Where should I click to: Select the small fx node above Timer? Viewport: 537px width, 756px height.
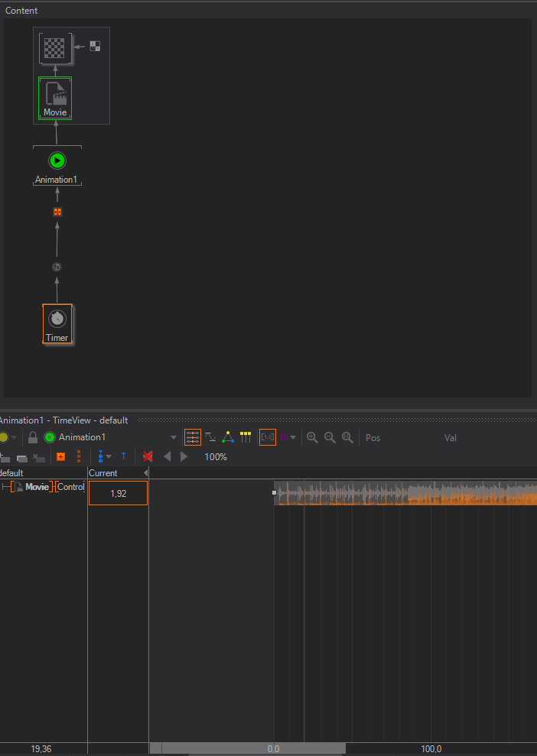pos(57,267)
